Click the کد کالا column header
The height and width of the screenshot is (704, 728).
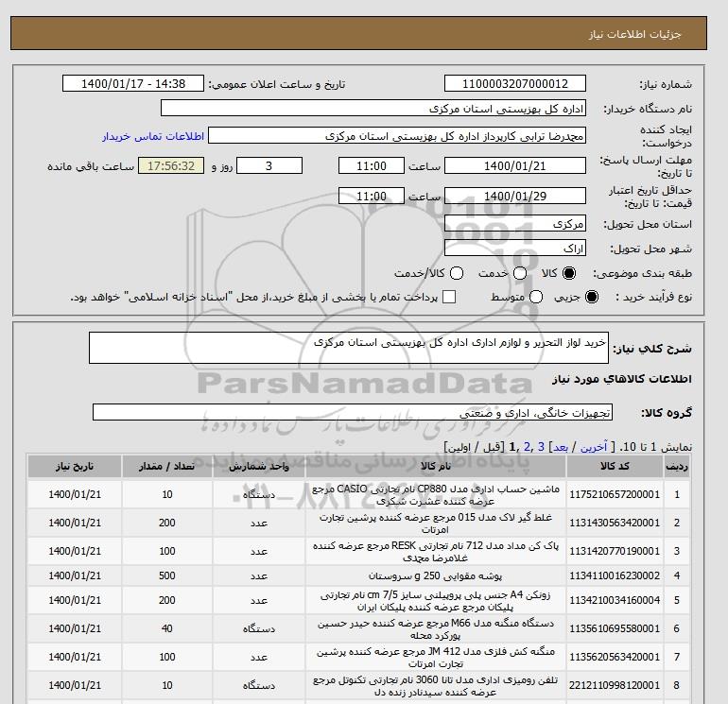pos(615,467)
